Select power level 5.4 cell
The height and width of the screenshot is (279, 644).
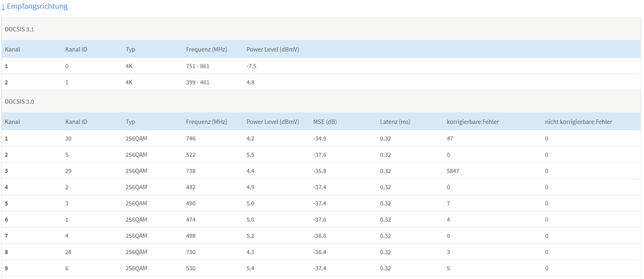251,268
